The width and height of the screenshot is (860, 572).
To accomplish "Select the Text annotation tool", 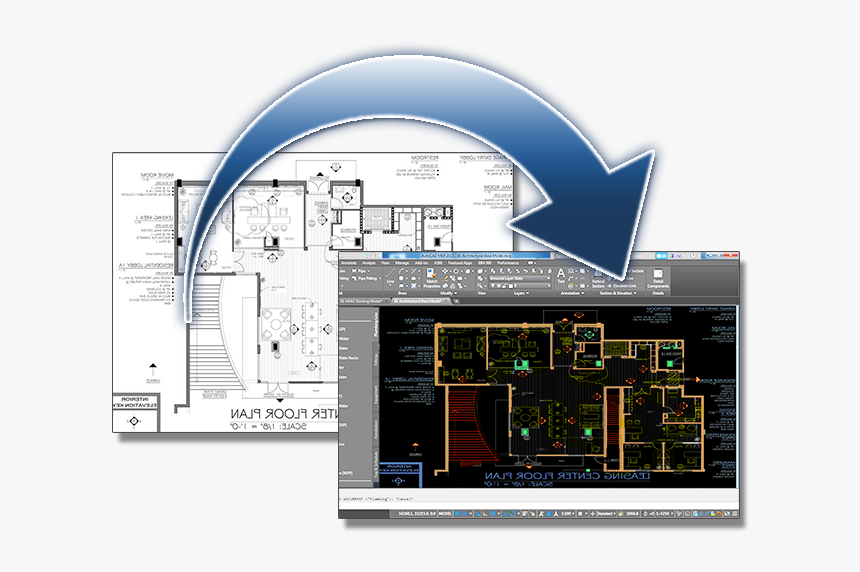I will click(561, 276).
